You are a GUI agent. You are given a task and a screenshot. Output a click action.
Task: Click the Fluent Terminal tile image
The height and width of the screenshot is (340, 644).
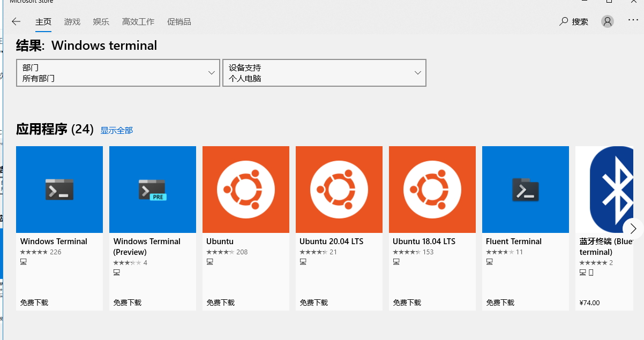click(x=526, y=190)
